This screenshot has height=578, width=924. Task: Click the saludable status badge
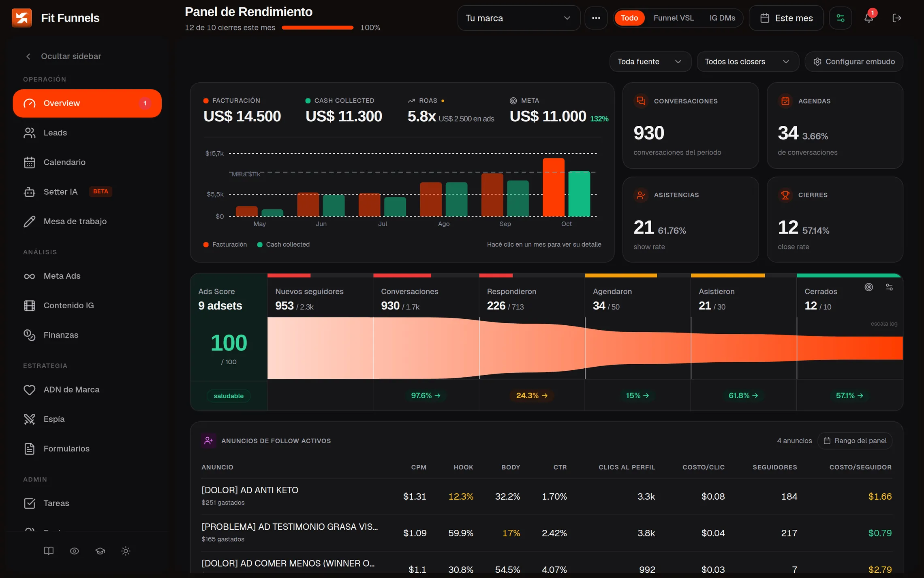229,396
